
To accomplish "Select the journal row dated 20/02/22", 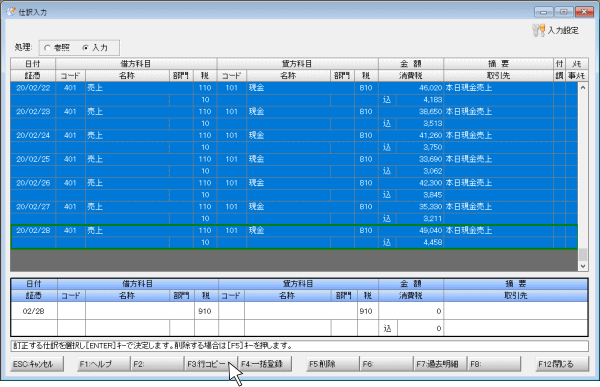I will [x=294, y=94].
